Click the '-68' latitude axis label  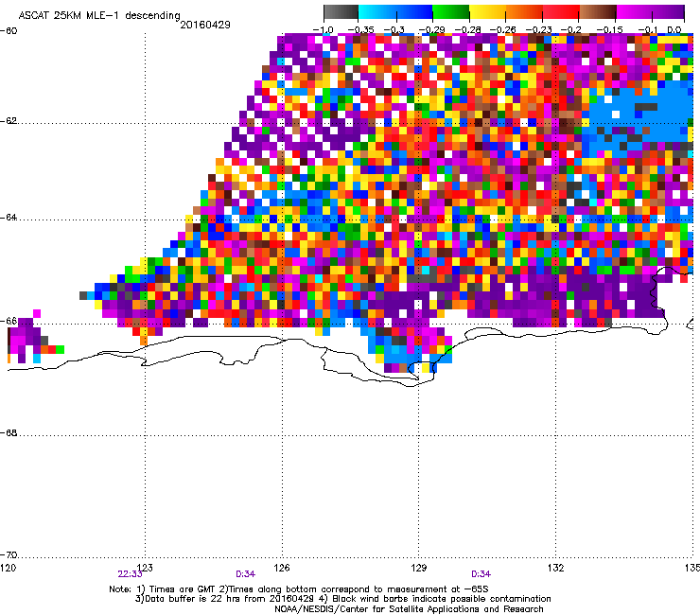coord(9,432)
